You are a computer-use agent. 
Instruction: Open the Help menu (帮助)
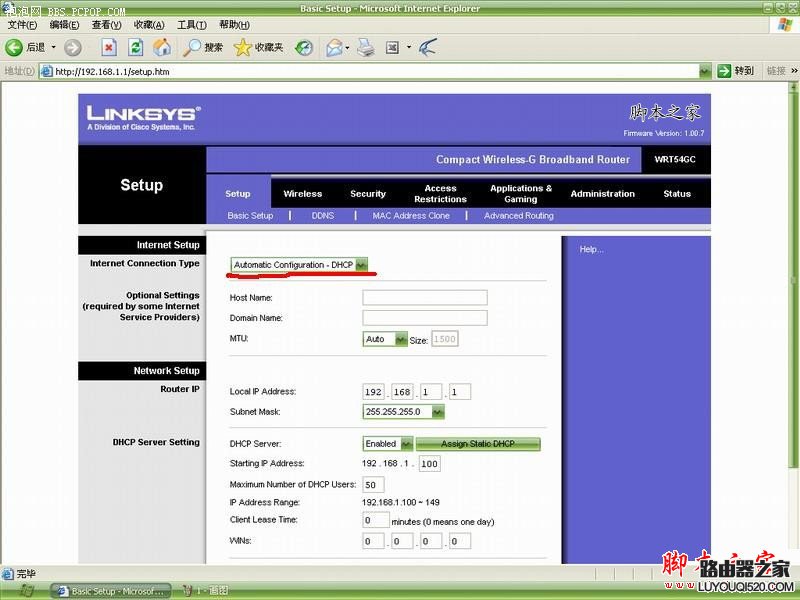click(234, 24)
